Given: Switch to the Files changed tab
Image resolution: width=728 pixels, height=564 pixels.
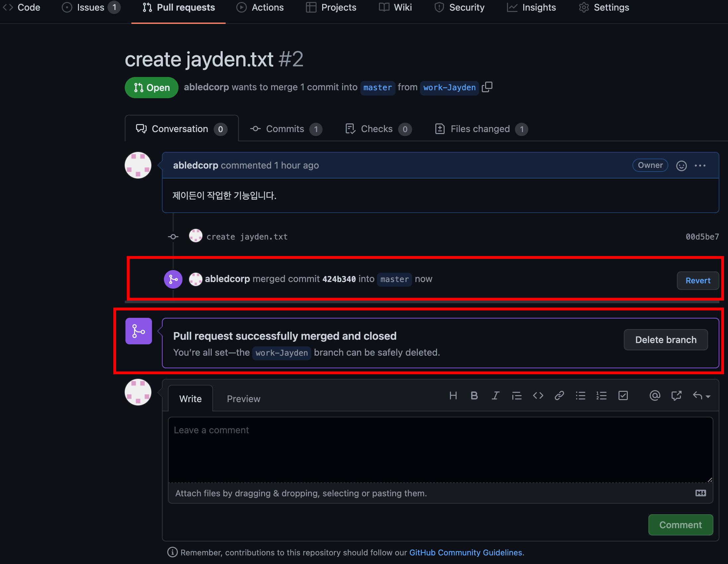Looking at the screenshot, I should point(481,129).
